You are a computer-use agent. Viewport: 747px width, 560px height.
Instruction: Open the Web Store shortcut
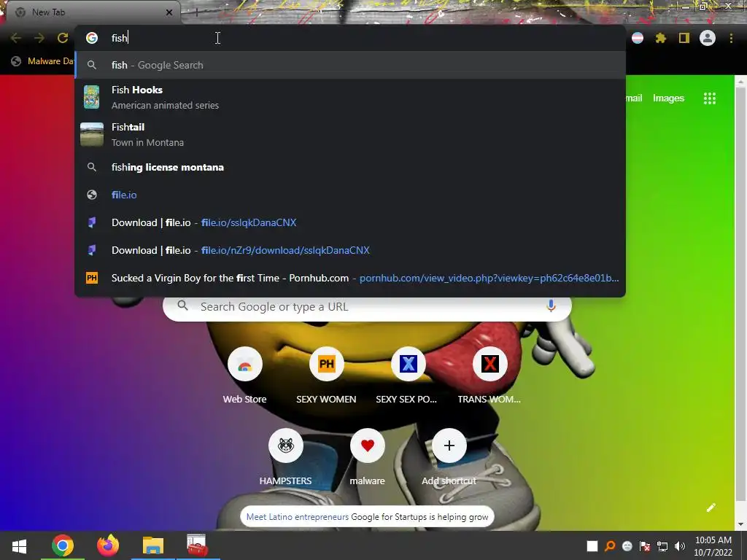pos(245,376)
